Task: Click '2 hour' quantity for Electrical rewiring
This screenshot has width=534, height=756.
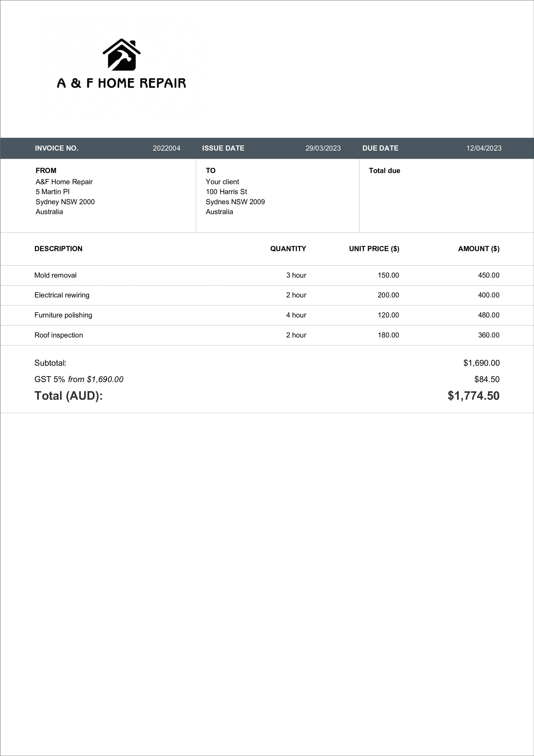Action: (x=296, y=295)
